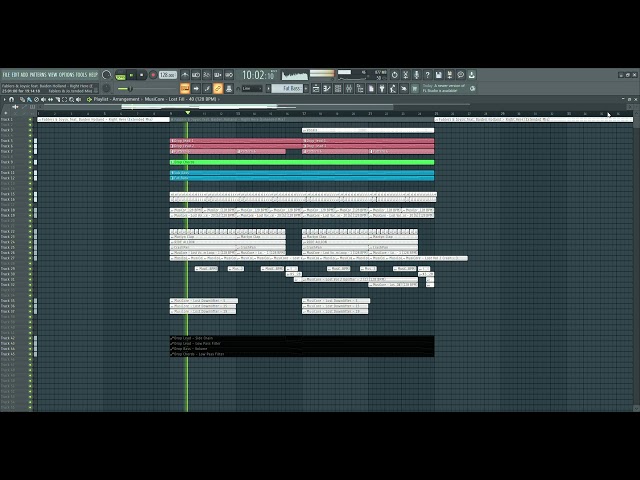Open the VIEW menu
The width and height of the screenshot is (640, 480).
click(53, 75)
